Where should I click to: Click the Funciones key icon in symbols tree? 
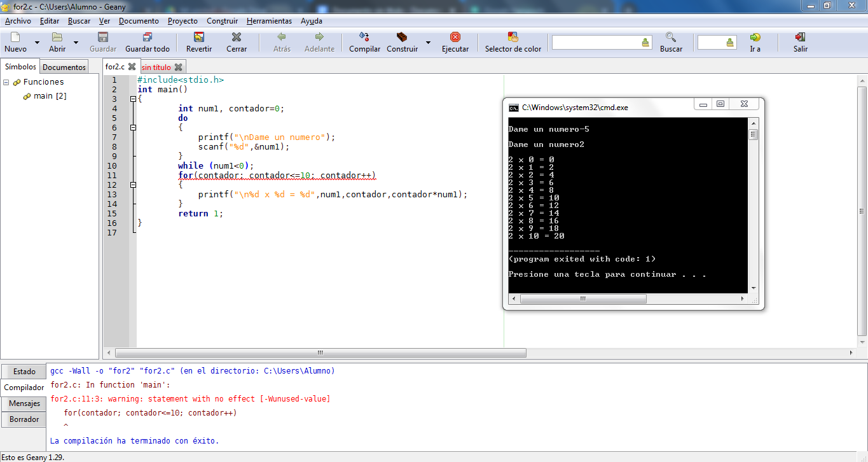[17, 82]
